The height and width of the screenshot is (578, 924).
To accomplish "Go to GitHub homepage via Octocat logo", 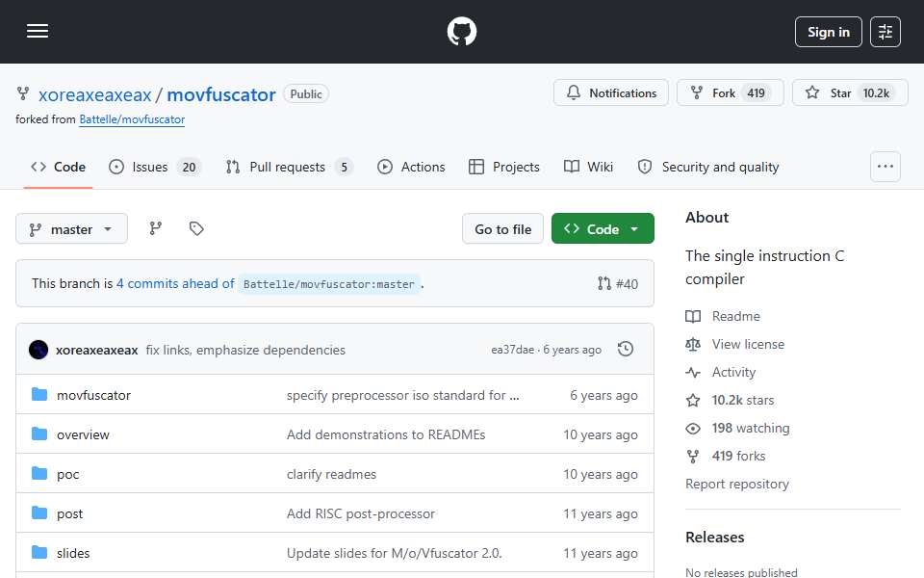I will (x=461, y=31).
